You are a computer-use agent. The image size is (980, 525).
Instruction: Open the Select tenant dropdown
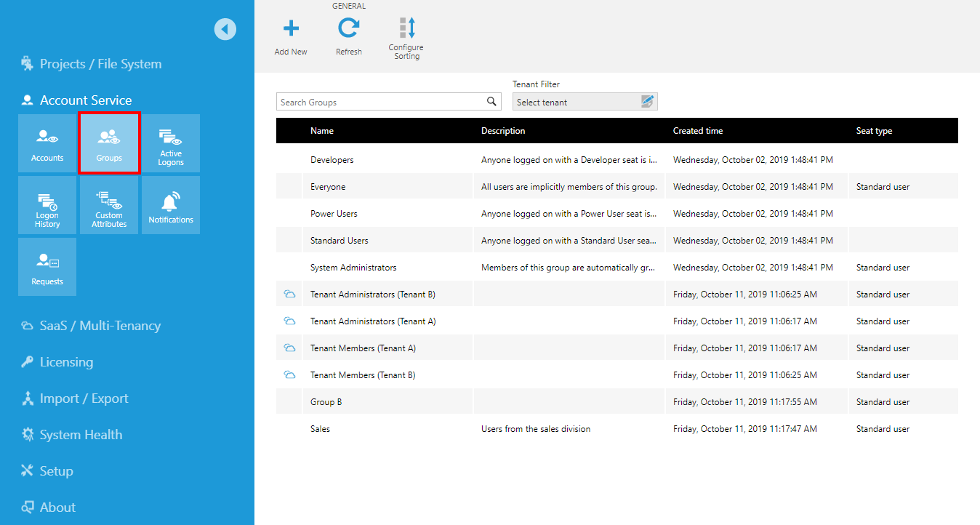coord(585,102)
